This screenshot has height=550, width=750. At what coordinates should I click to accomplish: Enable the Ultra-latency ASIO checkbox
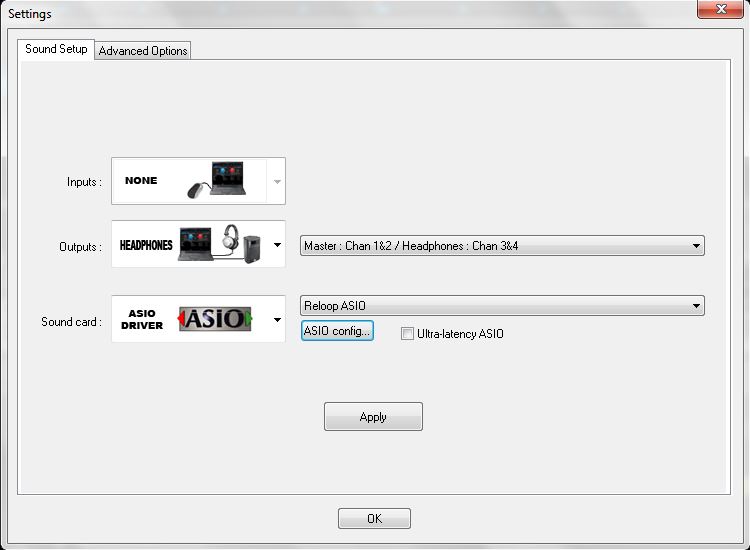pos(407,333)
